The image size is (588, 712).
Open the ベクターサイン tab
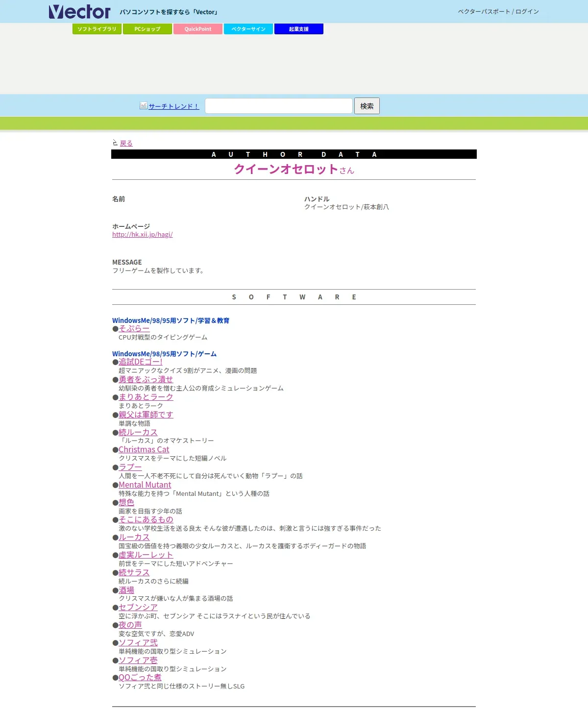tap(248, 29)
